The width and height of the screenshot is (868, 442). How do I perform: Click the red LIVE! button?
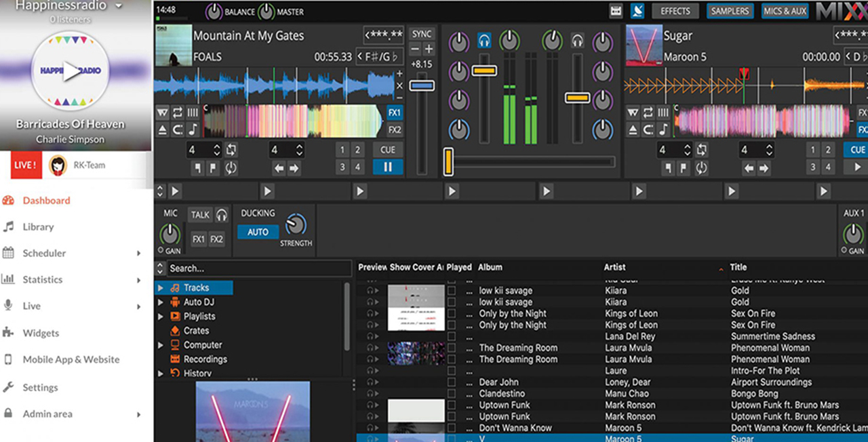26,165
